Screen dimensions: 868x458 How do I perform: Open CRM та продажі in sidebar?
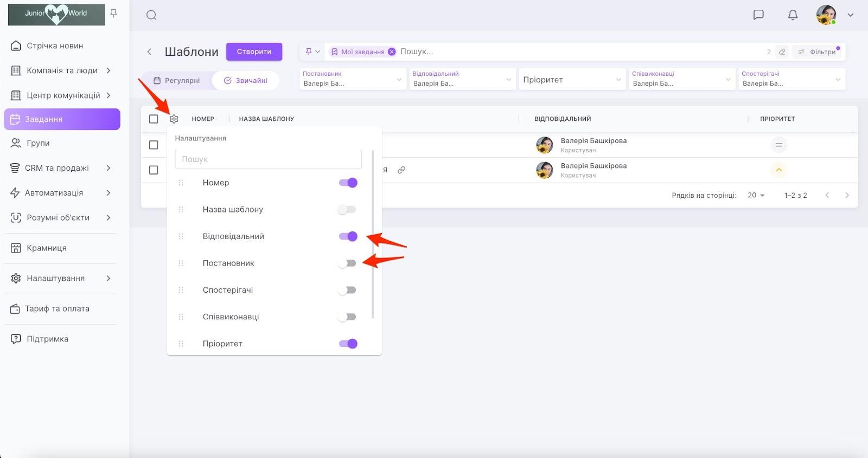click(62, 168)
